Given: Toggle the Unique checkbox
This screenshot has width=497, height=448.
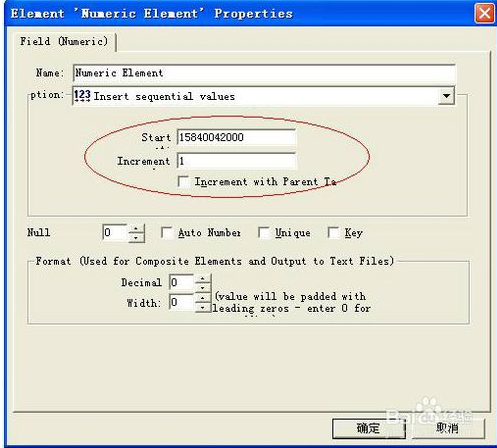Looking at the screenshot, I should [x=264, y=233].
